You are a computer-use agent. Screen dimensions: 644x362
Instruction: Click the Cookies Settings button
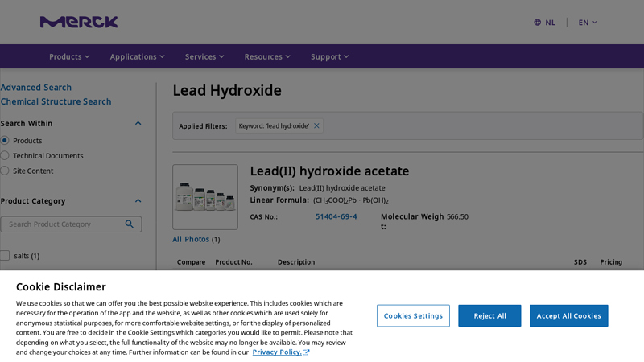pos(413,315)
